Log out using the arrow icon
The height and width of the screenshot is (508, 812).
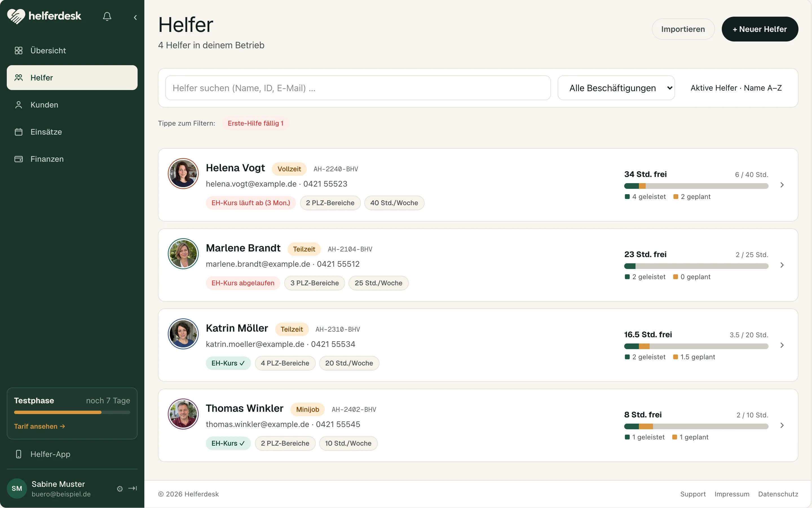pos(133,488)
